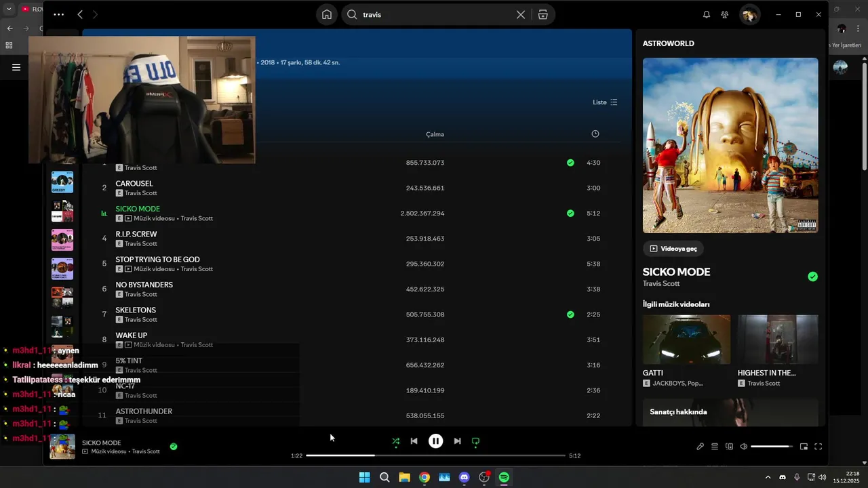Image resolution: width=868 pixels, height=488 pixels.
Task: Open SICKO MODE title in right panel
Action: [677, 272]
